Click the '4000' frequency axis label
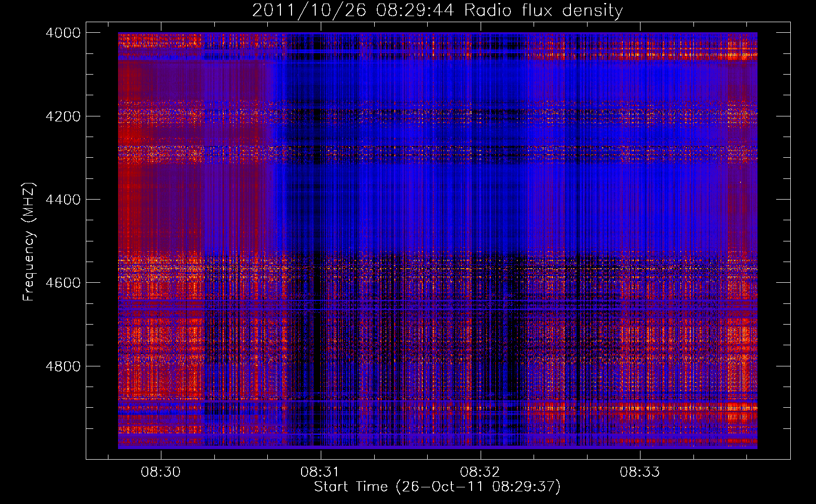Image resolution: width=816 pixels, height=504 pixels. pyautogui.click(x=63, y=33)
